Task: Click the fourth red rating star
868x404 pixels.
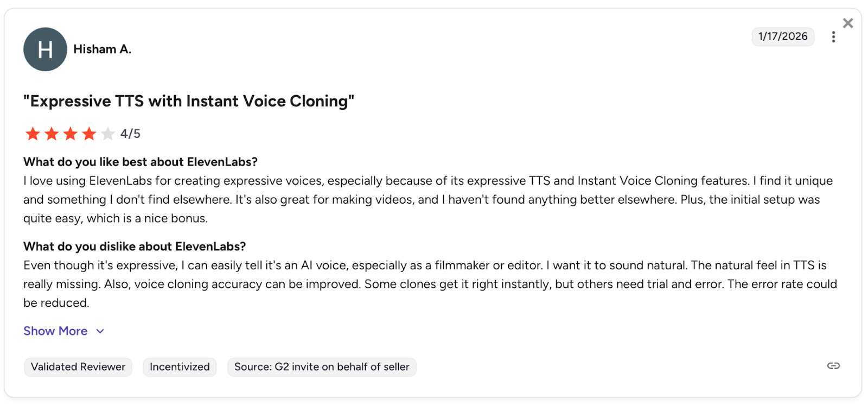Action: point(90,134)
